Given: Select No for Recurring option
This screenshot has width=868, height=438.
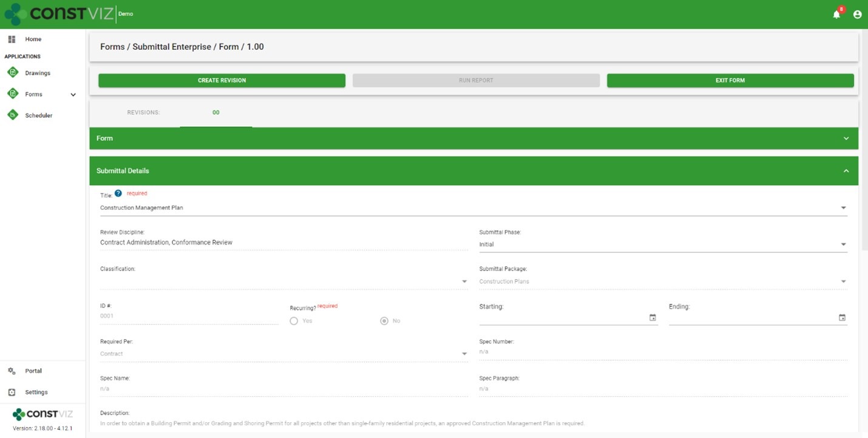Looking at the screenshot, I should pos(384,321).
